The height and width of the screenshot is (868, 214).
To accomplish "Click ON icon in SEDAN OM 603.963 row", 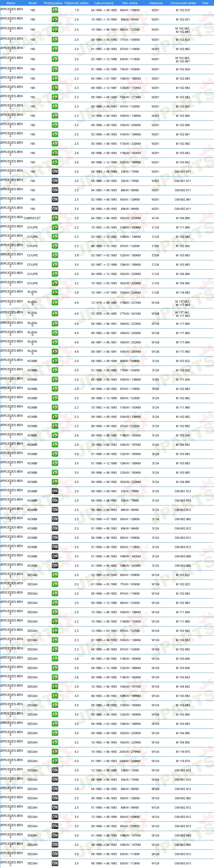I will [x=55, y=835].
